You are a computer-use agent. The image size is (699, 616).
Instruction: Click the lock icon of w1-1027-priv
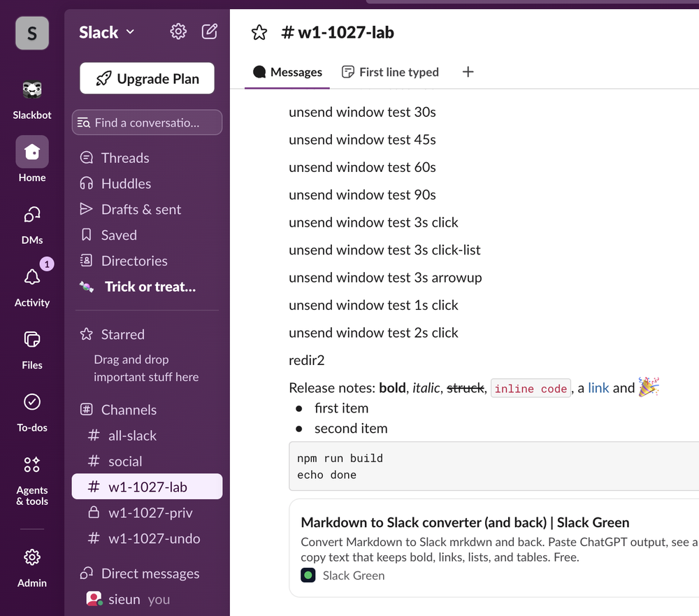click(94, 512)
